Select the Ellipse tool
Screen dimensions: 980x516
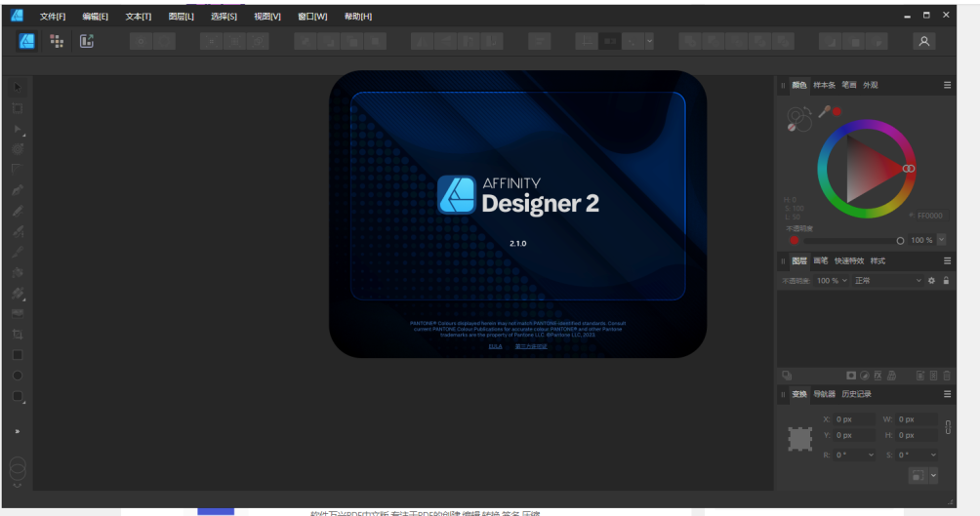click(x=18, y=376)
